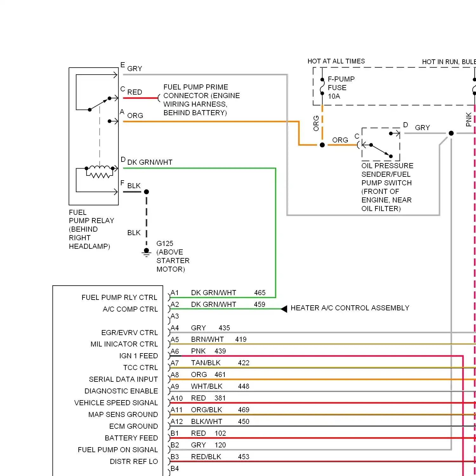Click pin A12 BLK/WHT 450
The width and height of the screenshot is (476, 476).
[210, 421]
